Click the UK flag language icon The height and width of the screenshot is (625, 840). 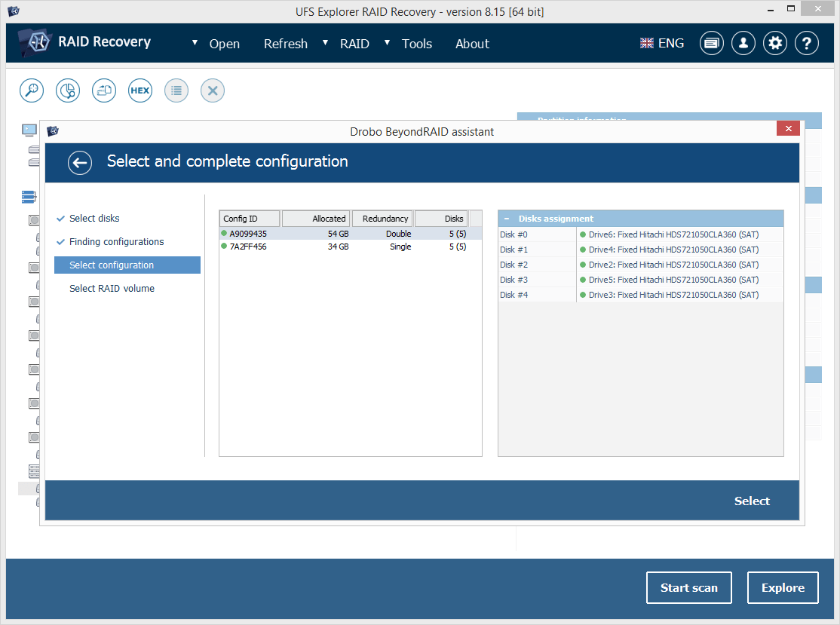pos(647,44)
